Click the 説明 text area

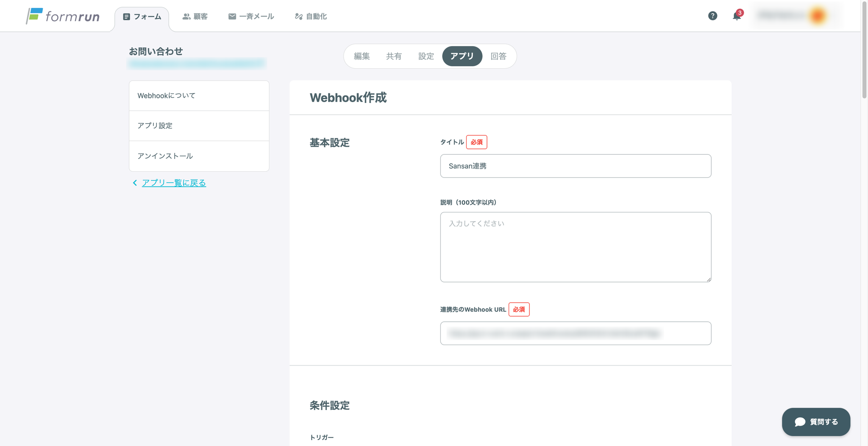[576, 247]
